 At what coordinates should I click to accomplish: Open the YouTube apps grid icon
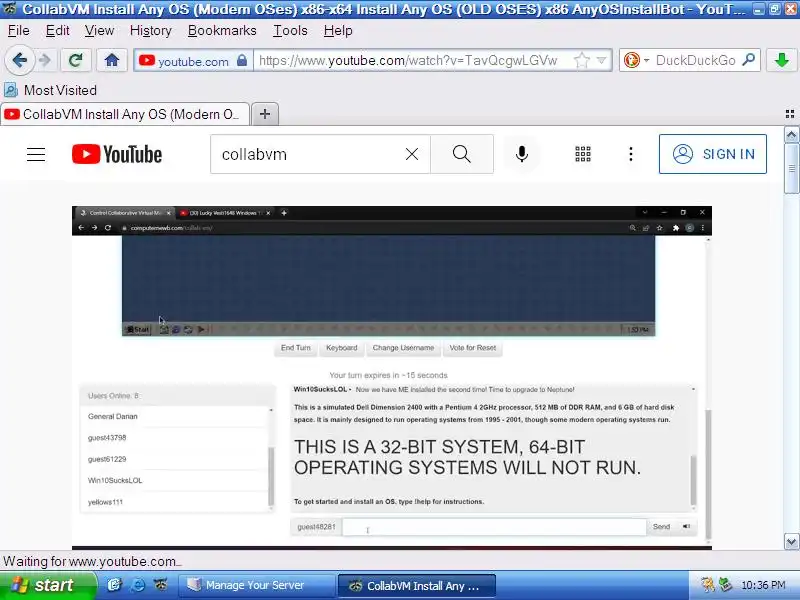click(583, 154)
